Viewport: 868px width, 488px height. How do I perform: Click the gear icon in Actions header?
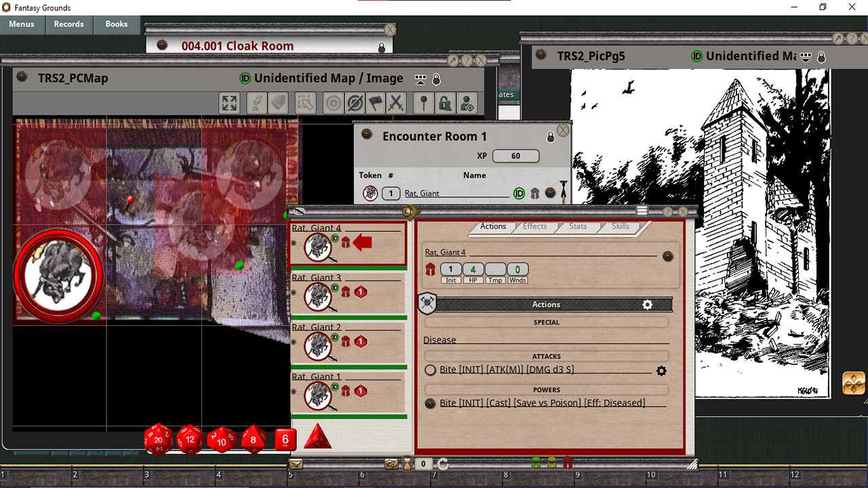pos(647,305)
